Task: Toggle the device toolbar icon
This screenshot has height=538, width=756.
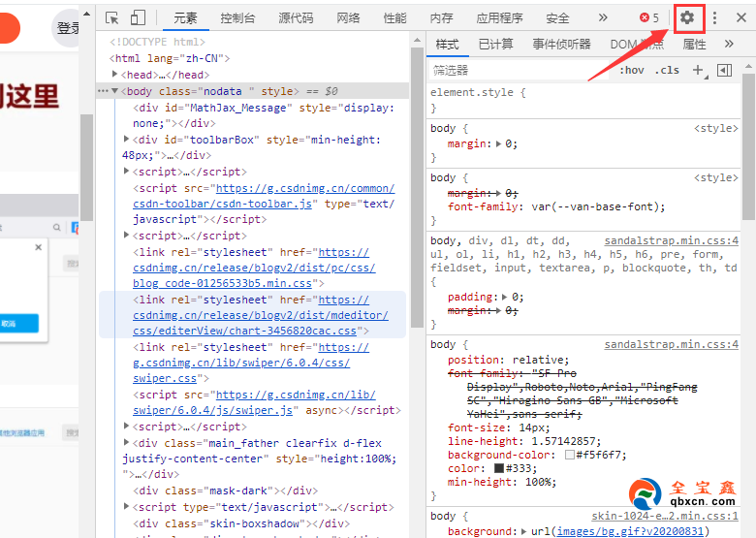Action: (x=138, y=17)
